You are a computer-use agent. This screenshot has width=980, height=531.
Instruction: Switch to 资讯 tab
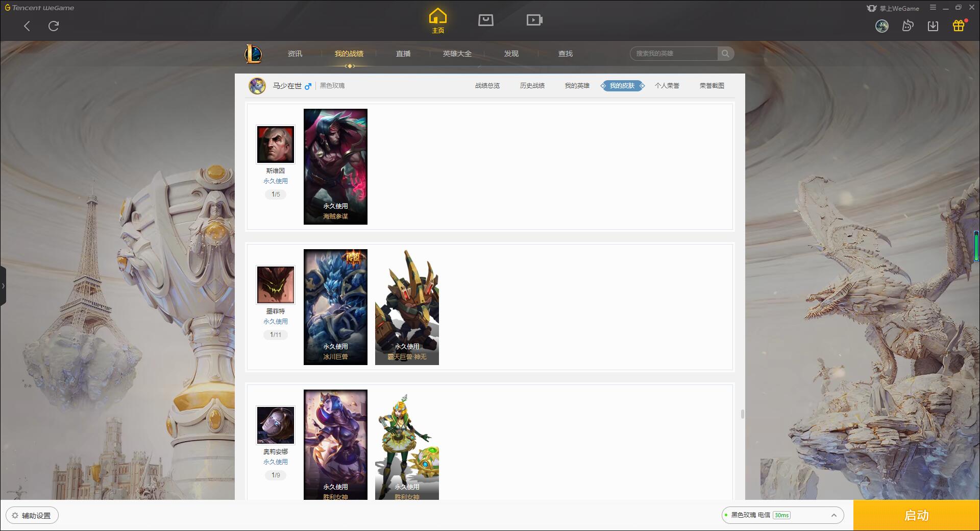[x=295, y=54]
